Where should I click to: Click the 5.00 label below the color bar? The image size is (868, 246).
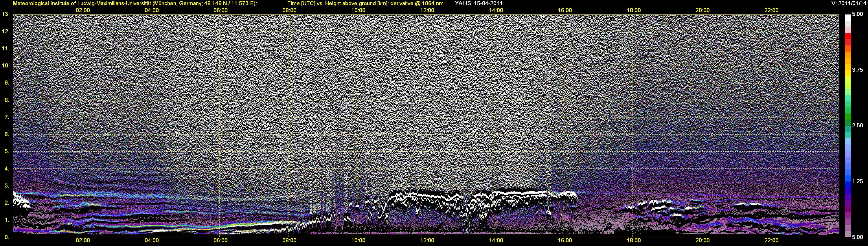tap(858, 237)
